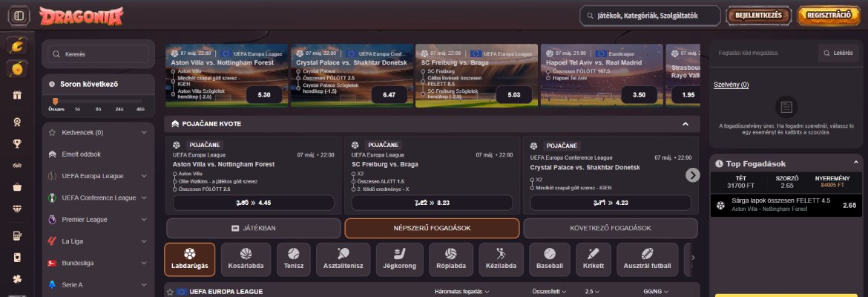The height and width of the screenshot is (297, 868).
Task: Open Háromutas fogadás dropdown
Action: point(461,292)
